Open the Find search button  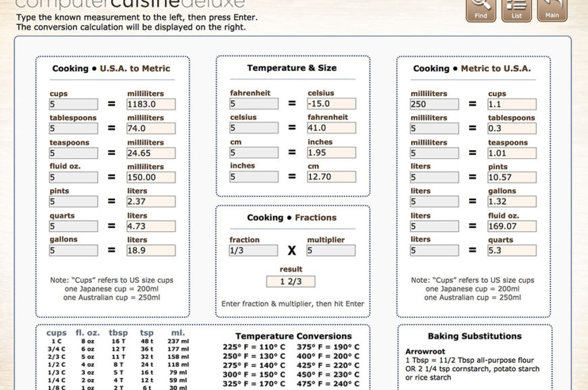point(481,10)
